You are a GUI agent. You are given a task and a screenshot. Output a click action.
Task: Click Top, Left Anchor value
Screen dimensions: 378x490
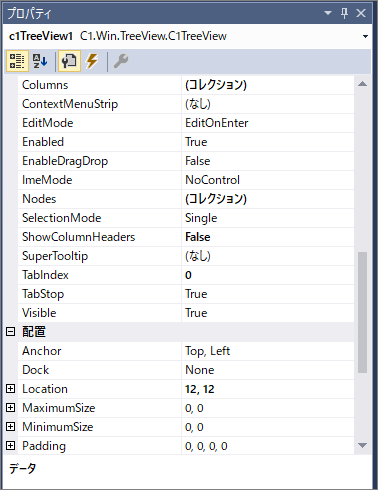coord(208,351)
